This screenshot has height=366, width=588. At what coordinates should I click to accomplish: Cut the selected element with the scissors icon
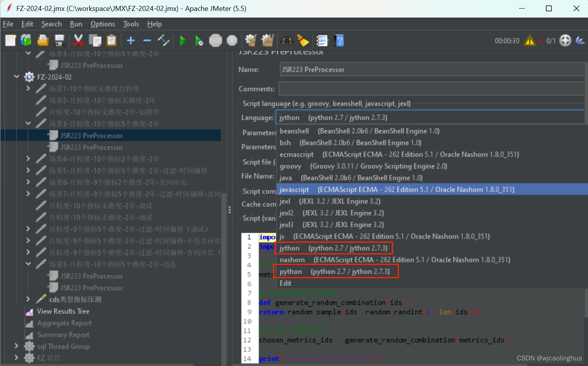tap(78, 40)
